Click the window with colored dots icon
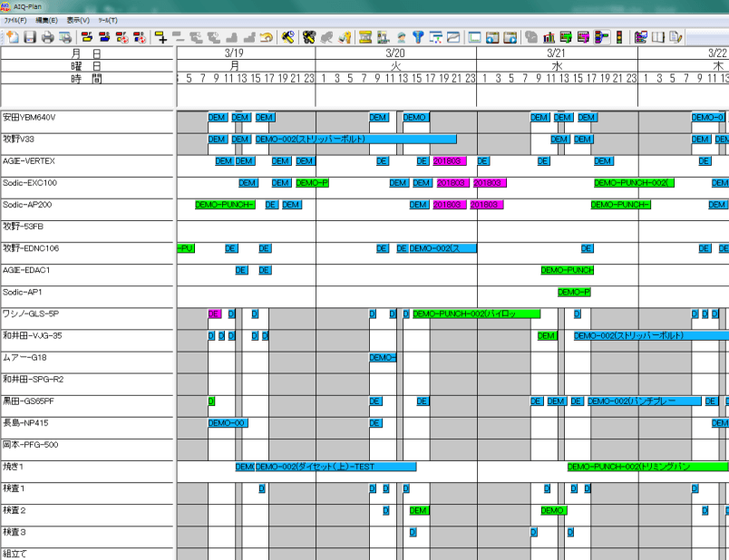Image resolution: width=729 pixels, height=560 pixels. click(x=435, y=37)
